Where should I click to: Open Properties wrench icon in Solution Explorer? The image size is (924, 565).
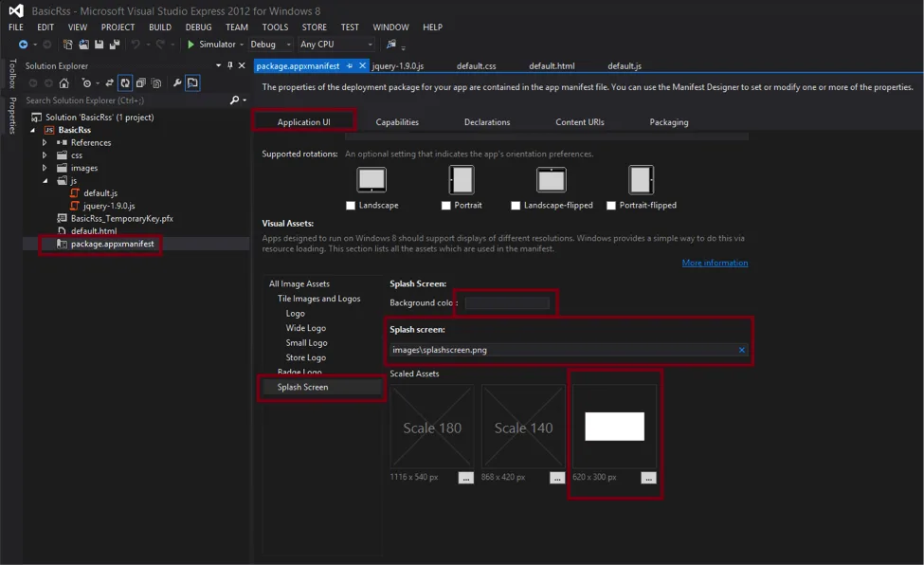pyautogui.click(x=177, y=83)
